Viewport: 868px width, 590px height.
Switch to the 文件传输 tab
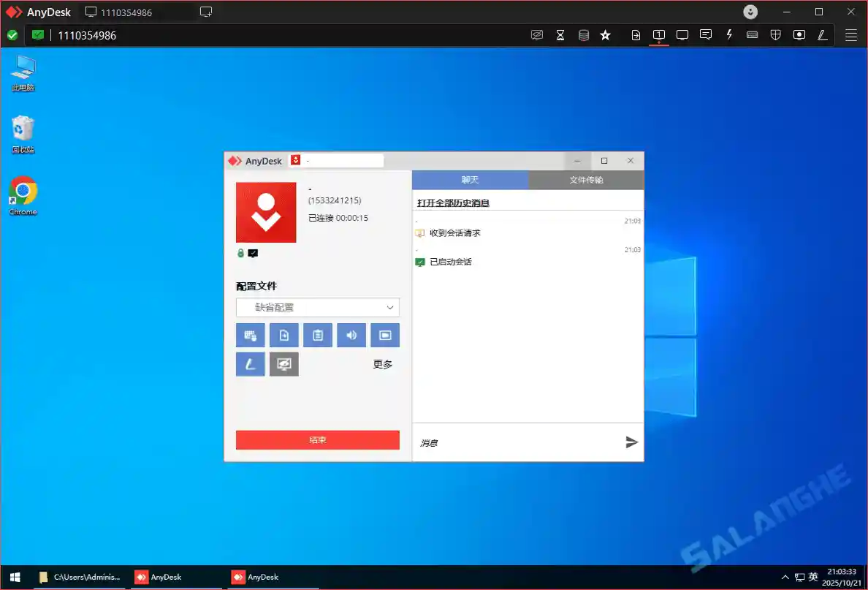tap(585, 179)
